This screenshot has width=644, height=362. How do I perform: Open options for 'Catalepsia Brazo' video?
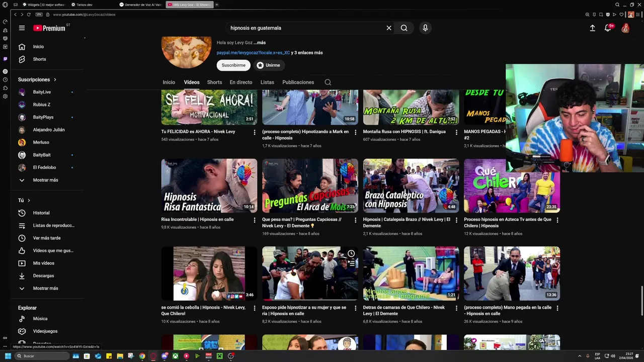click(456, 220)
